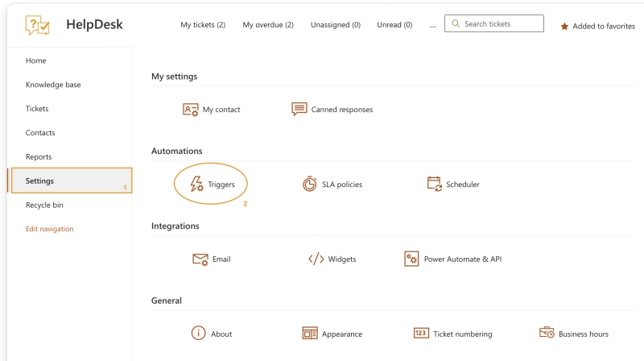Open the My contact label link

pos(221,110)
